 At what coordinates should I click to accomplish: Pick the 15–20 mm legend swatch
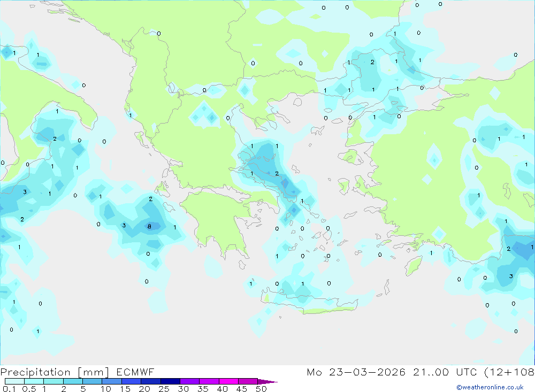(132, 381)
